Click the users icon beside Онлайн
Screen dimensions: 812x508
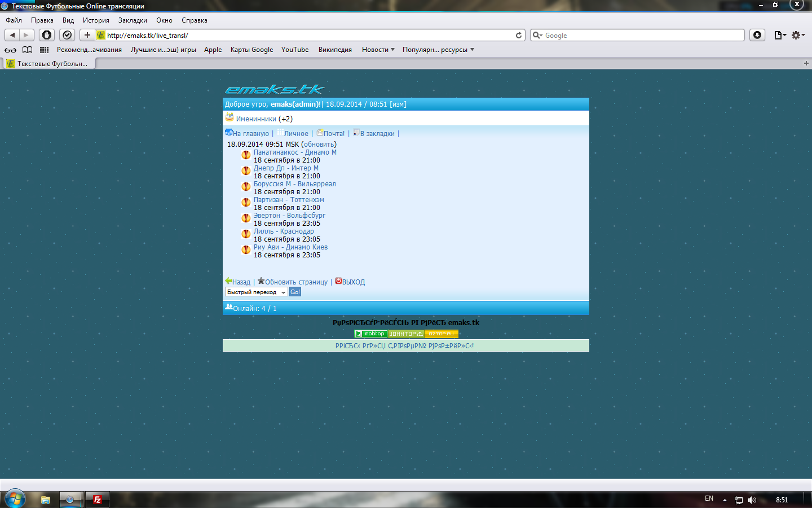[x=229, y=307]
